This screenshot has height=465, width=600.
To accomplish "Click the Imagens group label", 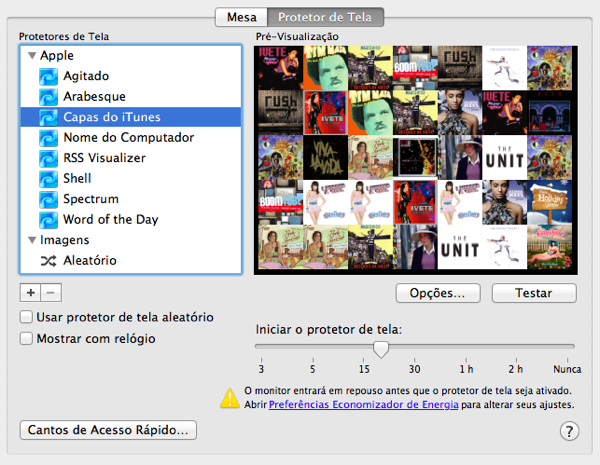I will coord(64,240).
